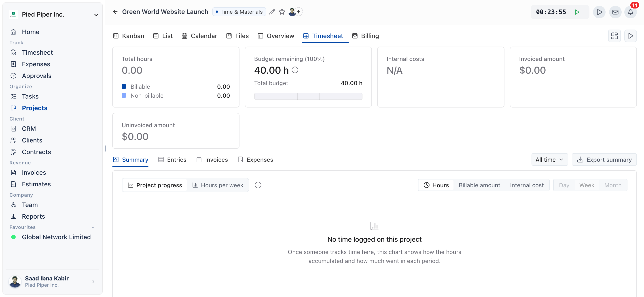Open the header video play circle icon
644x297 pixels.
(x=599, y=12)
